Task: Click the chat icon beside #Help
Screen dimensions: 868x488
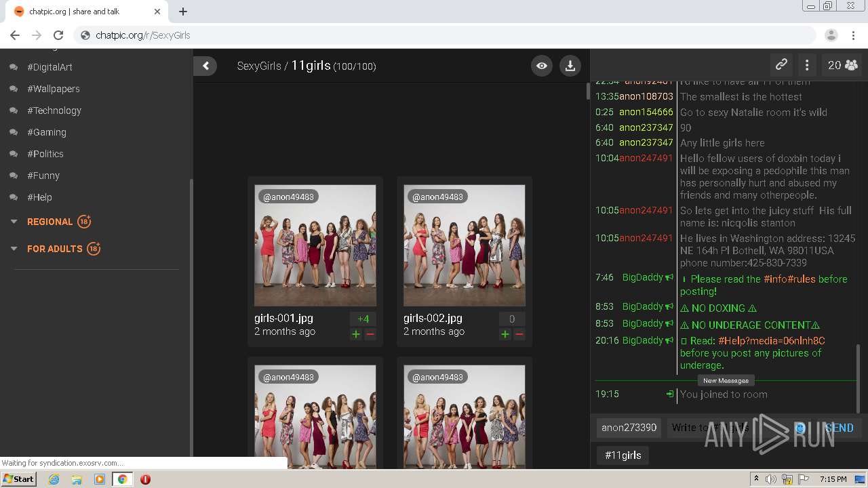Action: click(x=14, y=197)
